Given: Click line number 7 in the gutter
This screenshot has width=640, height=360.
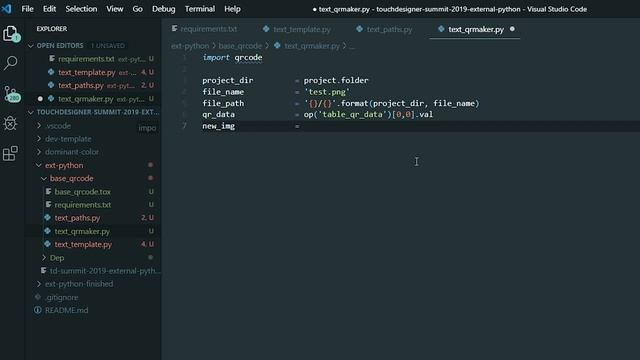Looking at the screenshot, I should 184,126.
